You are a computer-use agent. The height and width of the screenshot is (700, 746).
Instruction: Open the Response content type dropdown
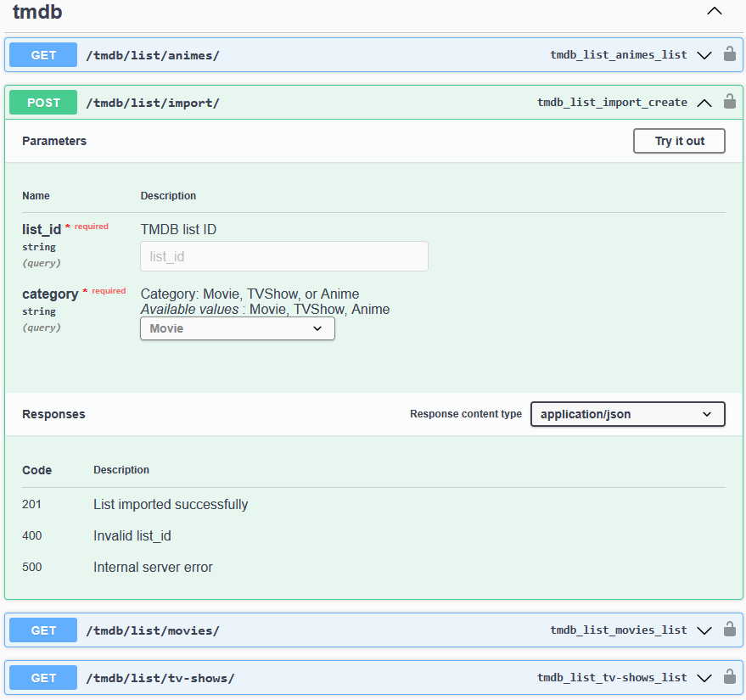[x=627, y=414]
